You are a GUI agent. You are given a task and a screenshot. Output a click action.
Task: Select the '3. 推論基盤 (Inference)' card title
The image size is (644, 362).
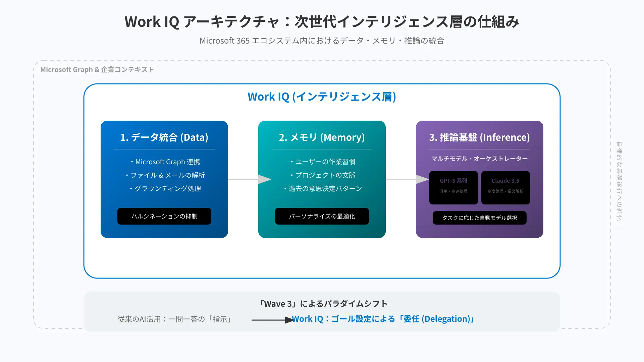coord(480,137)
